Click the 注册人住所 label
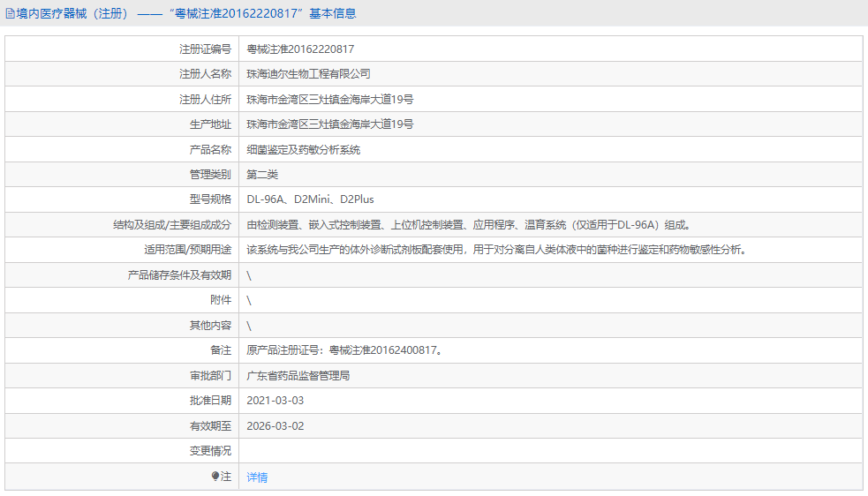The height and width of the screenshot is (496, 868). tap(205, 100)
